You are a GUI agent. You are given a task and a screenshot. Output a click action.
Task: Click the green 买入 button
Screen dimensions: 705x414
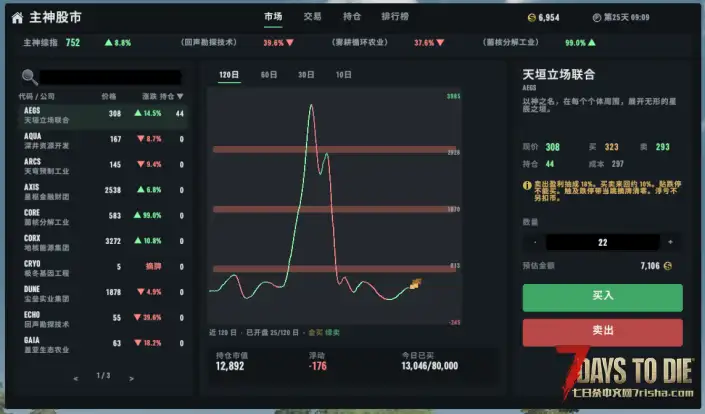602,297
